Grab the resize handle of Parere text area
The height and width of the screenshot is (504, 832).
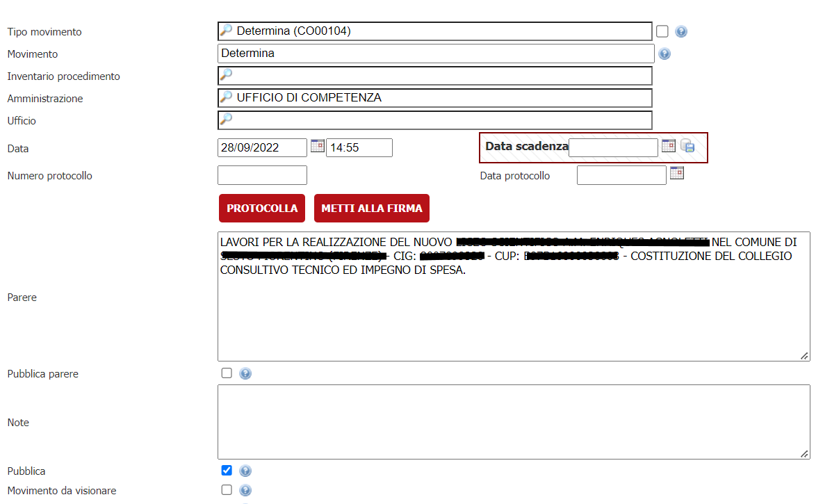804,355
